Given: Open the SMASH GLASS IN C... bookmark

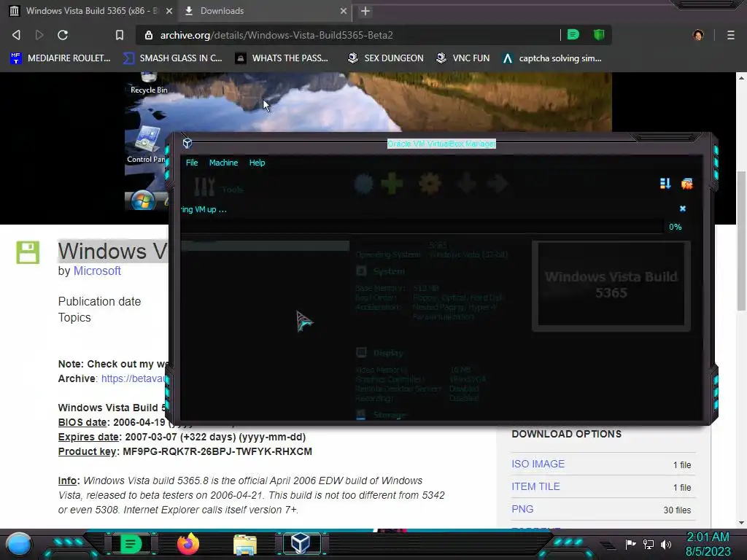Looking at the screenshot, I should 173,58.
